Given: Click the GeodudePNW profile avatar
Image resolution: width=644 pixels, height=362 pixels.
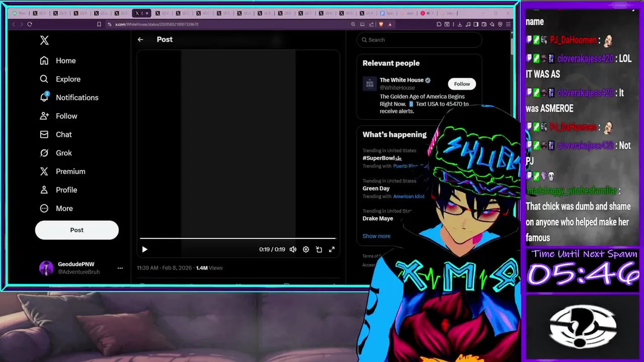Looking at the screenshot, I should coord(46,268).
